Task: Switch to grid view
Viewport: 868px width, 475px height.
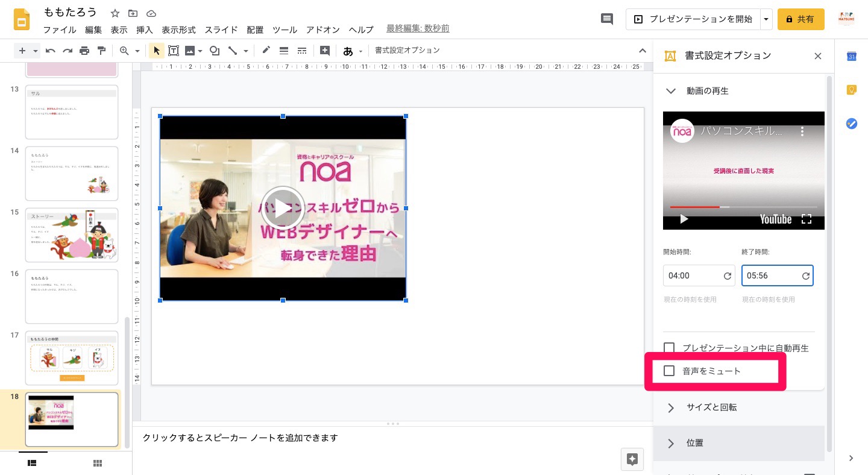Action: click(x=98, y=463)
